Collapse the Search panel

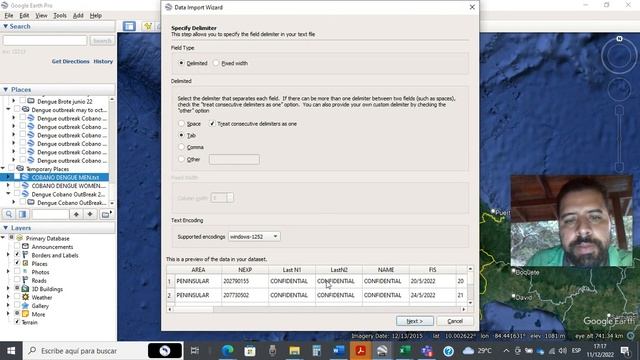coord(6,26)
